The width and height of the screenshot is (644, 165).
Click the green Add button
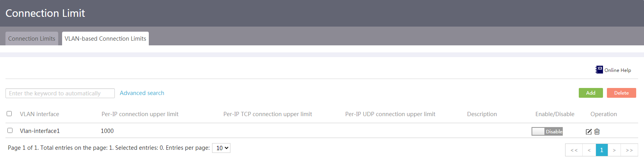[591, 93]
